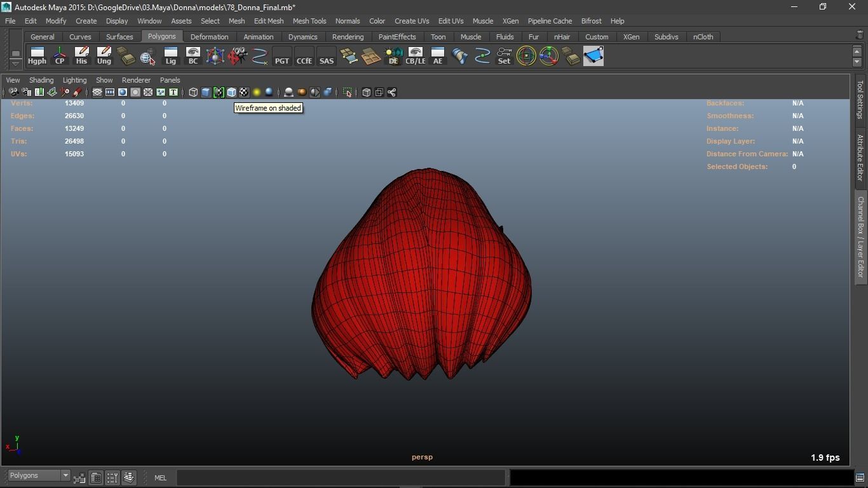Click the AE attribute editor shelf icon
This screenshot has width=868, height=488.
click(438, 56)
